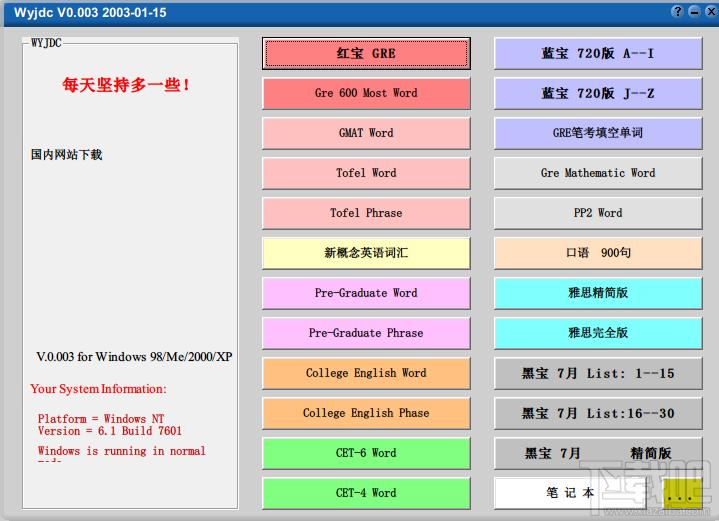This screenshot has width=719, height=521.
Task: Click the help question mark icon
Action: [x=677, y=11]
